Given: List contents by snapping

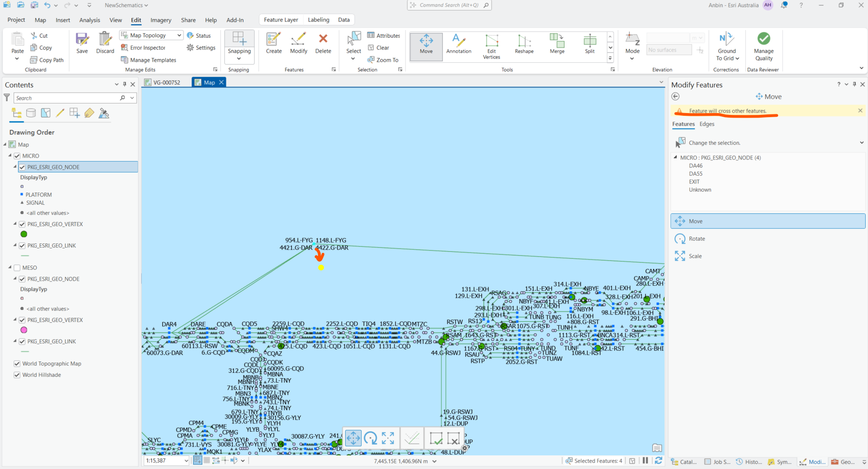Looking at the screenshot, I should 74,113.
